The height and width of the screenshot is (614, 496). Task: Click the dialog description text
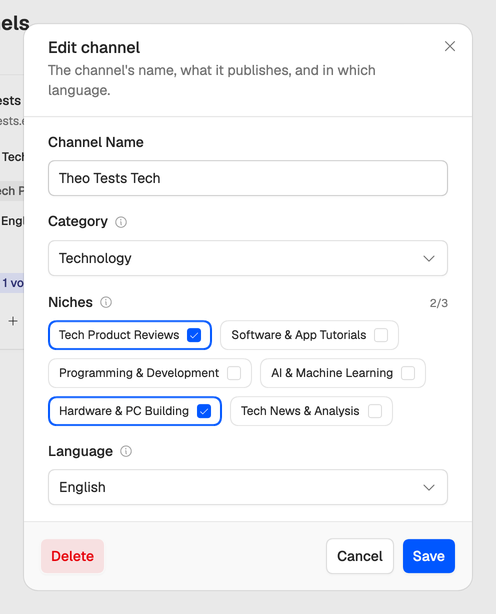click(212, 80)
